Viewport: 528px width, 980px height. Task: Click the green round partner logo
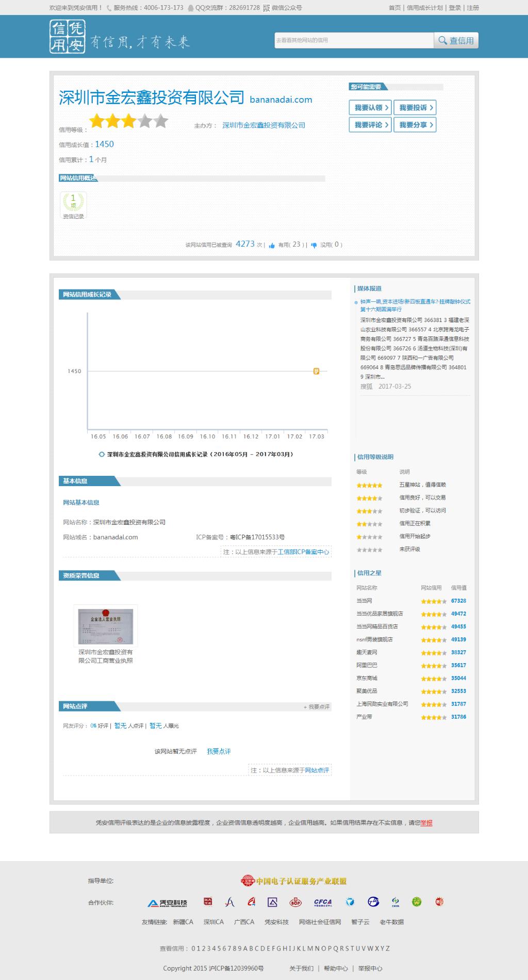pyautogui.click(x=417, y=902)
